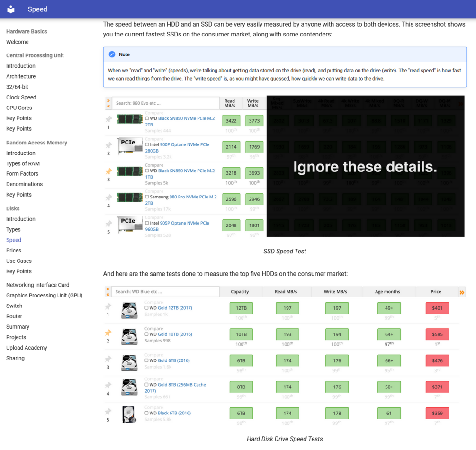The image size is (476, 450).
Task: Click the Speed title in header bar
Action: coord(37,9)
